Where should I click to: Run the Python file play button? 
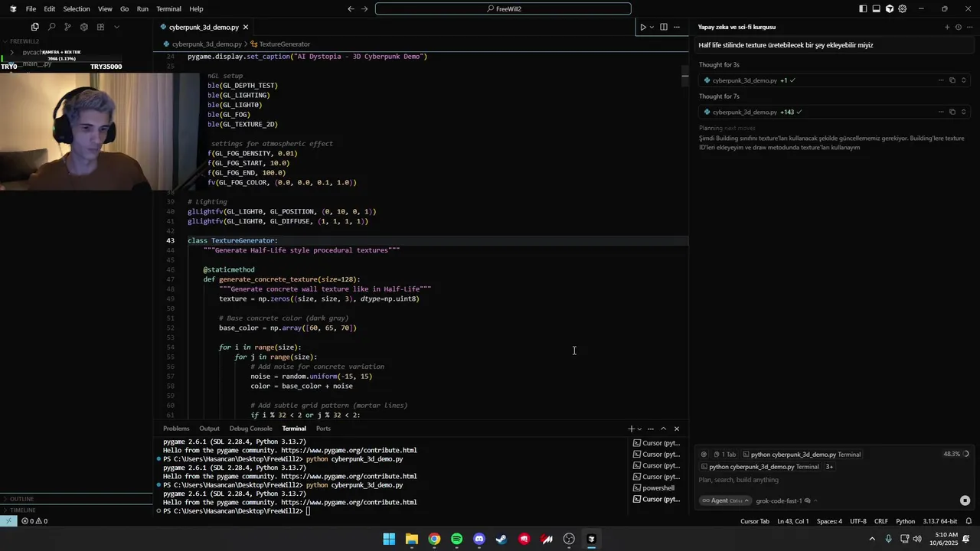tap(643, 27)
